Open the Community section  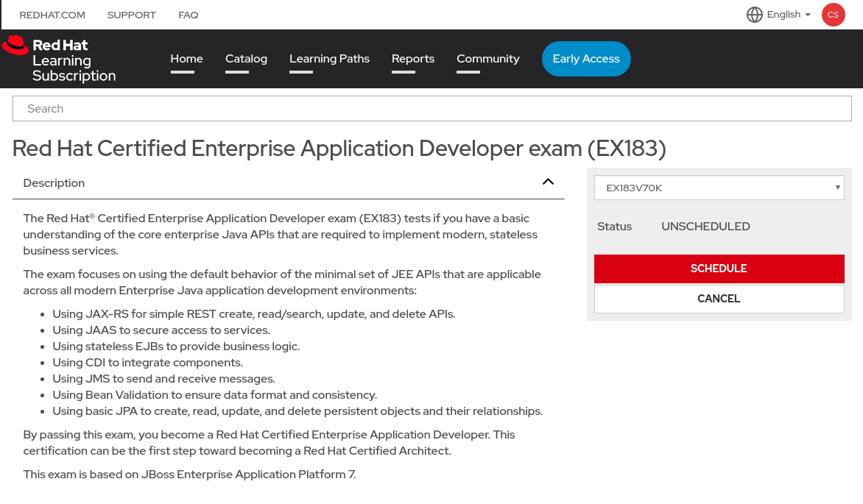[487, 59]
